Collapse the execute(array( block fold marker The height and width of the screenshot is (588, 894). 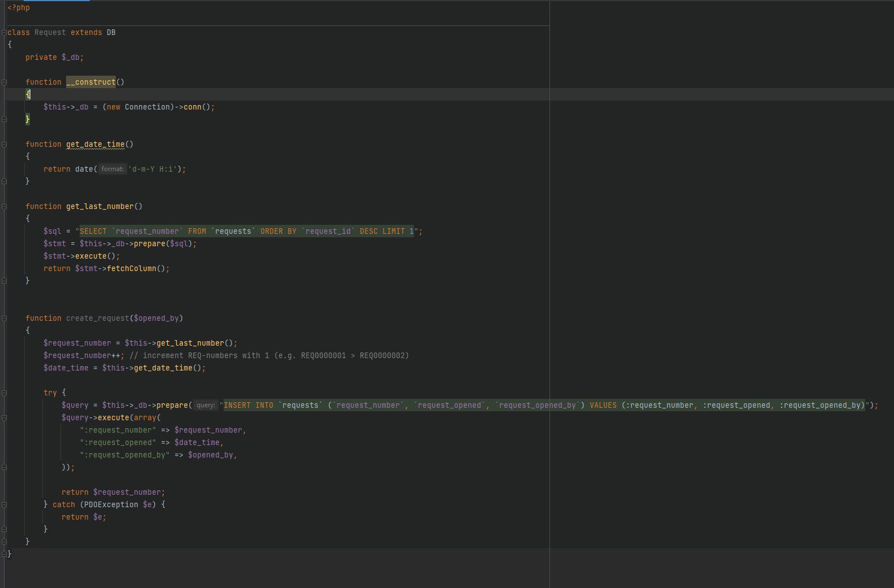[4, 418]
